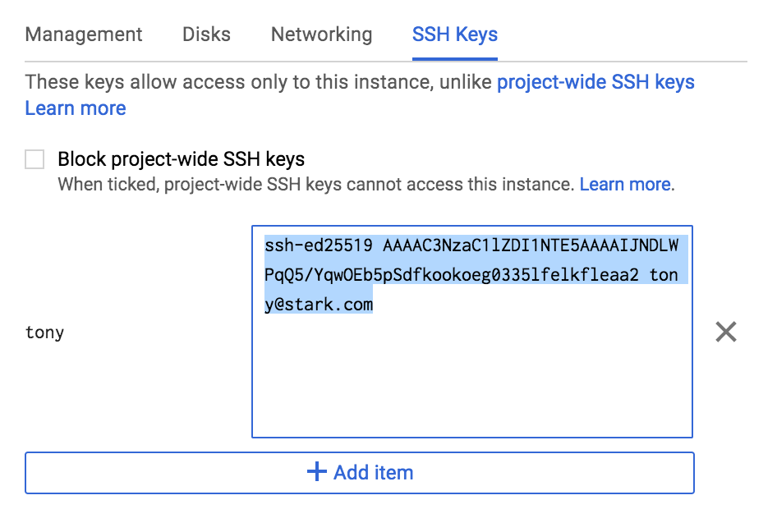Follow the project-wide SSH keys link
The image size is (777, 532).
pyautogui.click(x=595, y=82)
